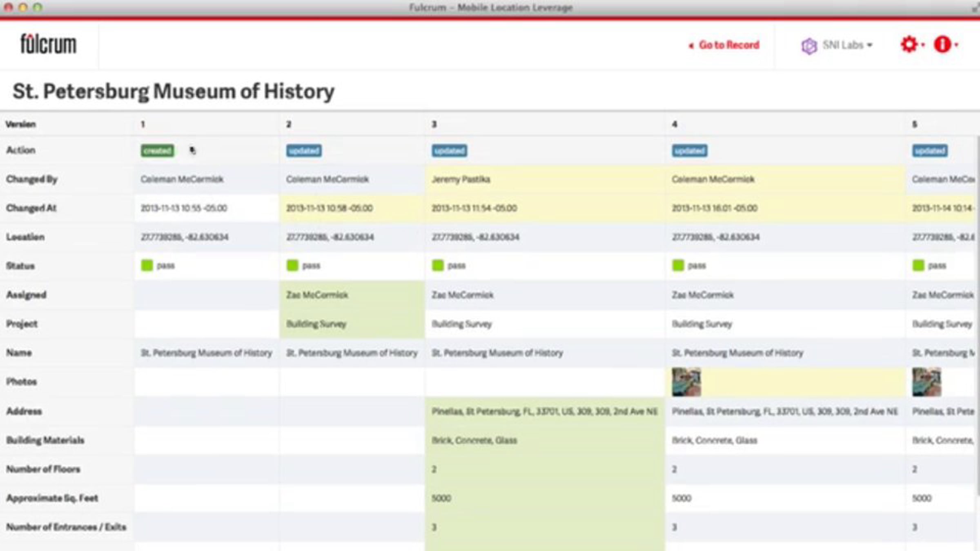Click 'updated' badge in version 4 column
This screenshot has height=551, width=980.
[689, 151]
